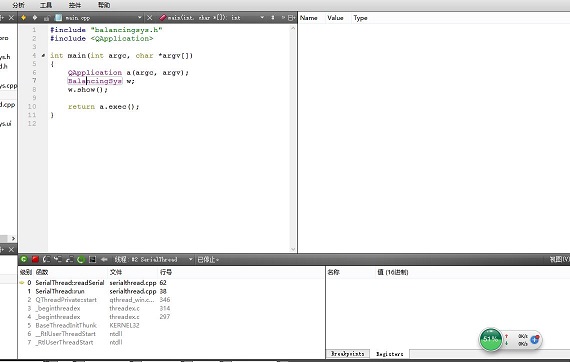Click the sidebar horizontal scroll right arrow
This screenshot has height=362, width=570.
pos(13,239)
